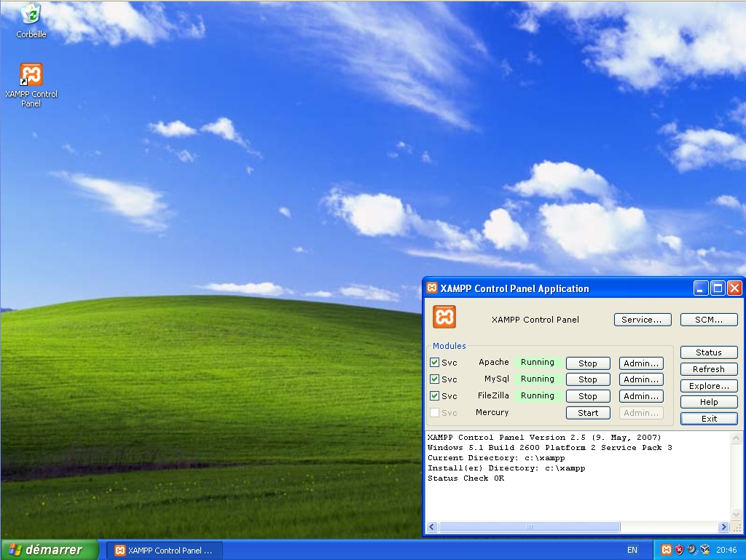The height and width of the screenshot is (560, 746).
Task: Uncheck the Apache Svc checkbox
Action: (x=434, y=363)
